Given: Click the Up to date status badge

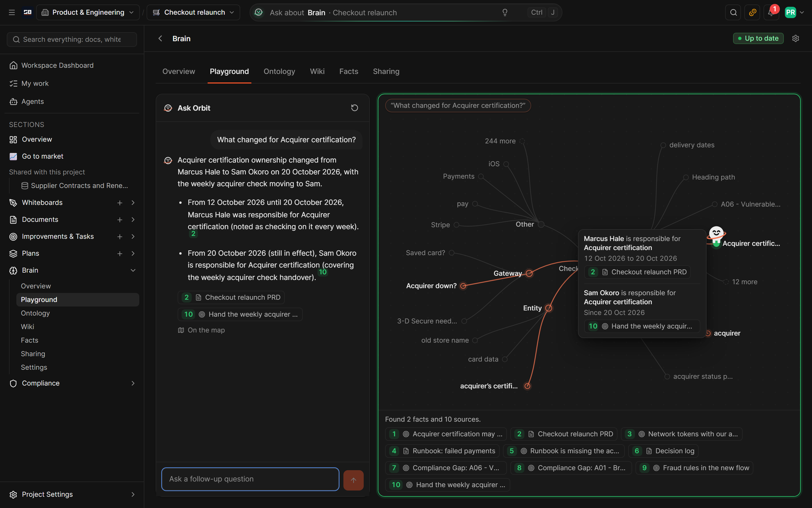Looking at the screenshot, I should pyautogui.click(x=758, y=38).
